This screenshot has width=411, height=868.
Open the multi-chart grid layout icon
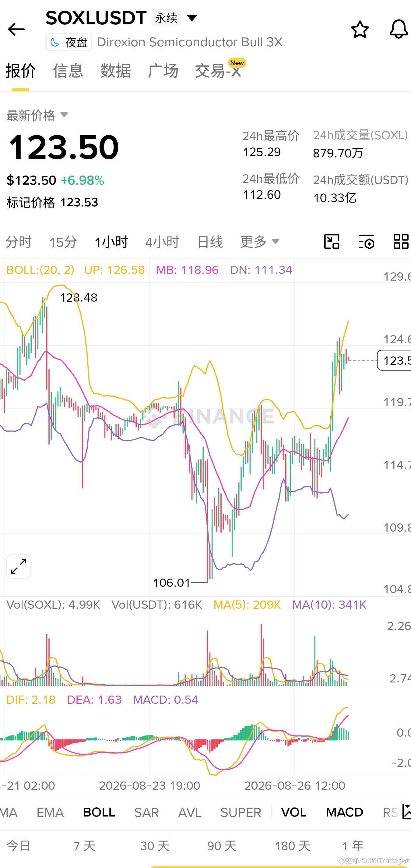[x=401, y=242]
